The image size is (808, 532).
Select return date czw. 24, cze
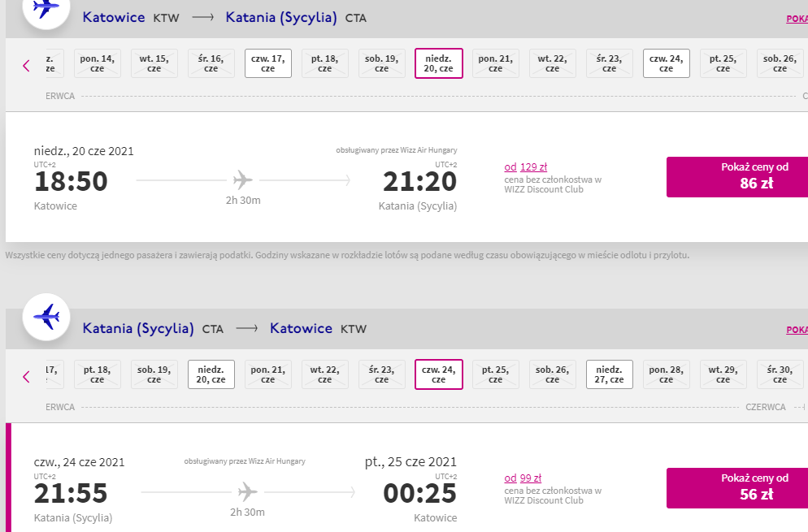point(438,374)
